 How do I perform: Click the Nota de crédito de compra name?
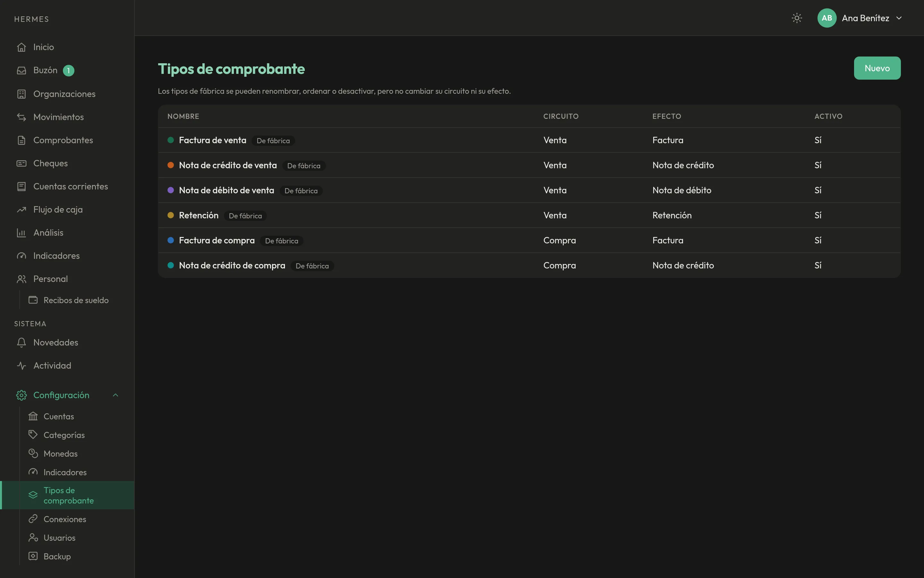232,265
